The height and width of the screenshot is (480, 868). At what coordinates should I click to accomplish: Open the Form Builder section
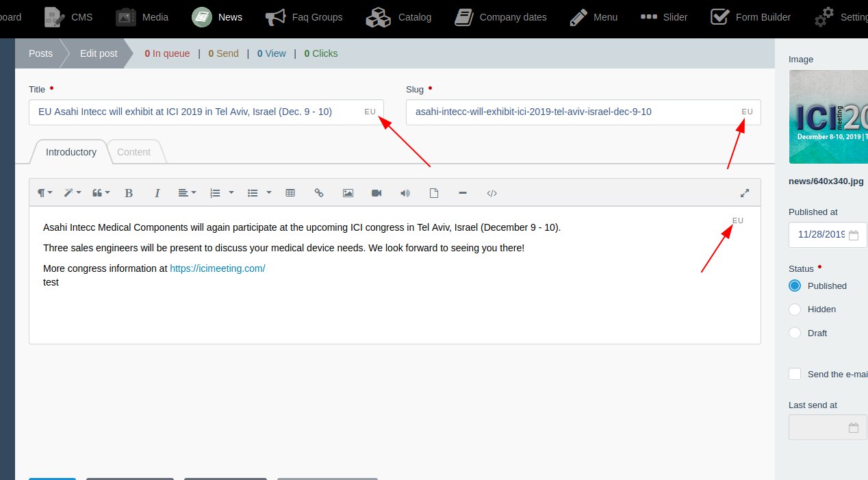point(750,17)
